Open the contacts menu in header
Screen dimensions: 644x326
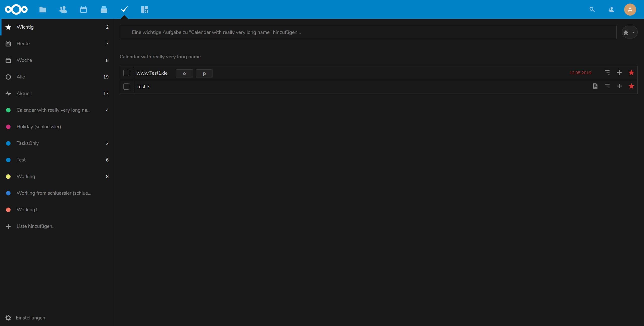tap(611, 10)
